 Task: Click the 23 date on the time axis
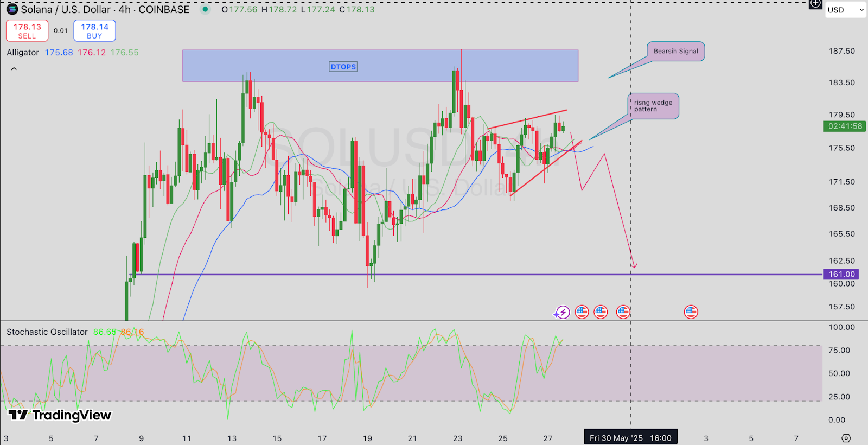click(x=457, y=438)
